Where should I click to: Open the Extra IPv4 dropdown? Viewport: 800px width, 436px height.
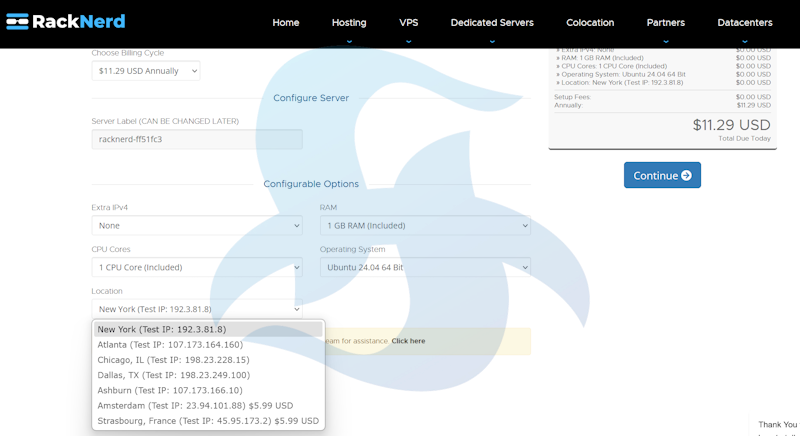click(x=196, y=226)
